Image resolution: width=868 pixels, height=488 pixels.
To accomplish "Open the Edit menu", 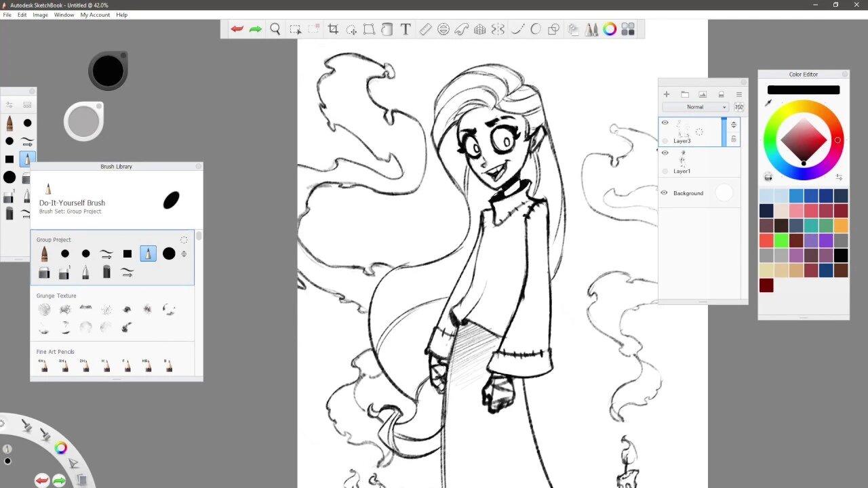I will [x=22, y=15].
